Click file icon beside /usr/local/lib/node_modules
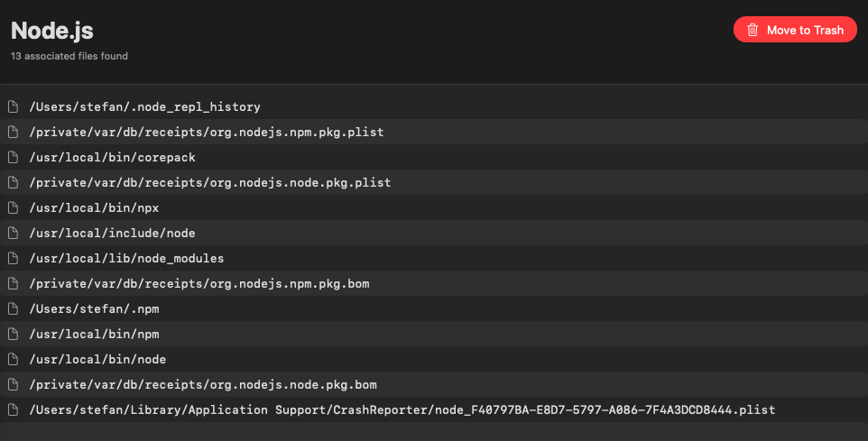The height and width of the screenshot is (441, 868). [13, 259]
